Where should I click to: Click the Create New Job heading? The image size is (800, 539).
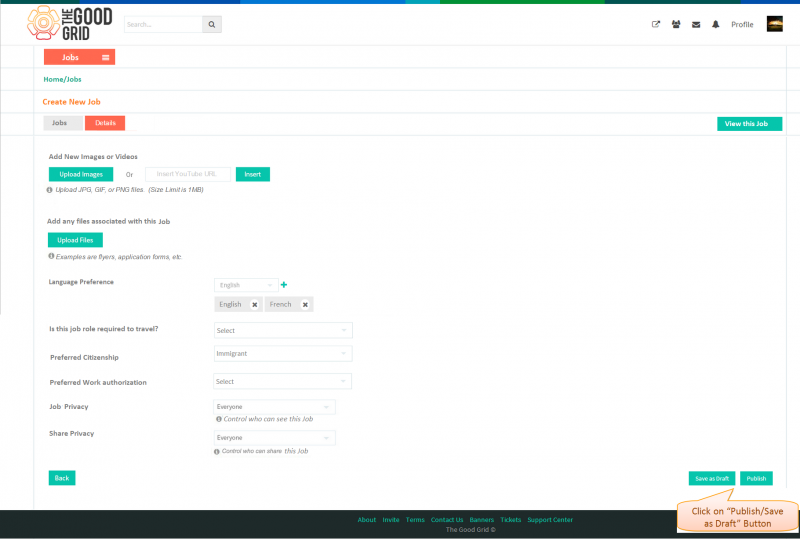click(71, 102)
